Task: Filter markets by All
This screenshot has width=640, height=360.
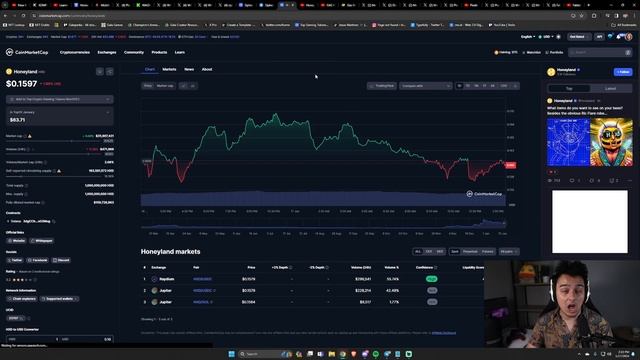Action: pyautogui.click(x=418, y=251)
